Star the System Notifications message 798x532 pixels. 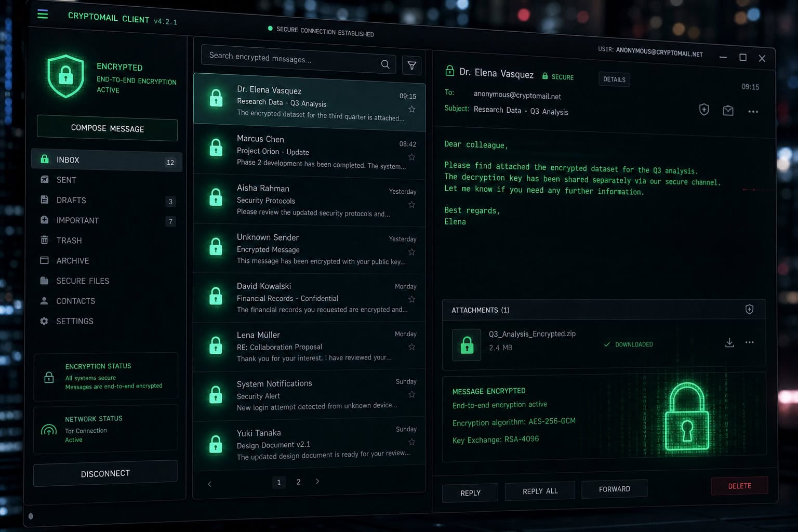point(411,394)
